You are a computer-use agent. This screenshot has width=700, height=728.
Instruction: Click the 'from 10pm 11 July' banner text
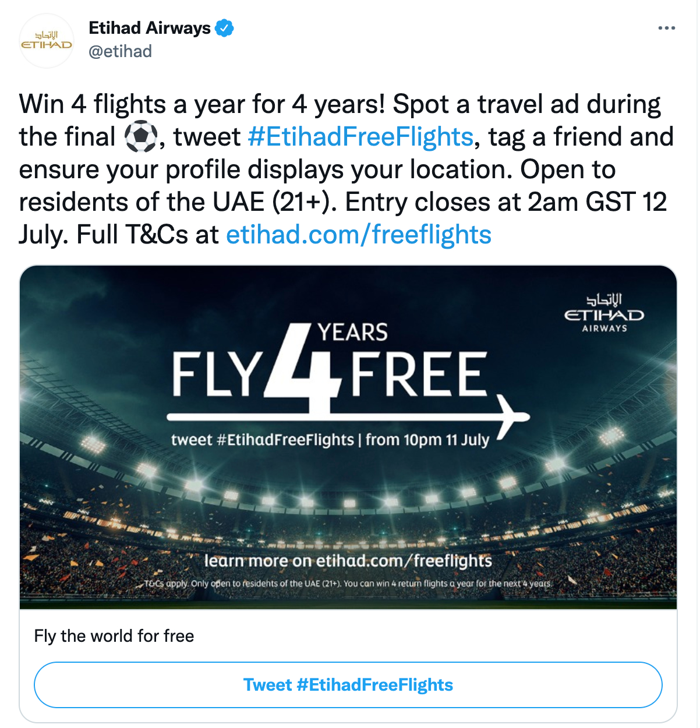point(428,440)
